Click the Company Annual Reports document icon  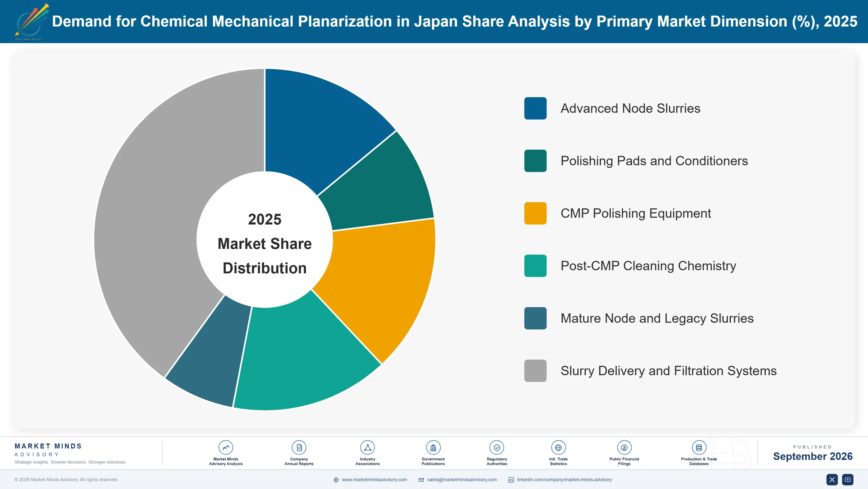click(299, 447)
